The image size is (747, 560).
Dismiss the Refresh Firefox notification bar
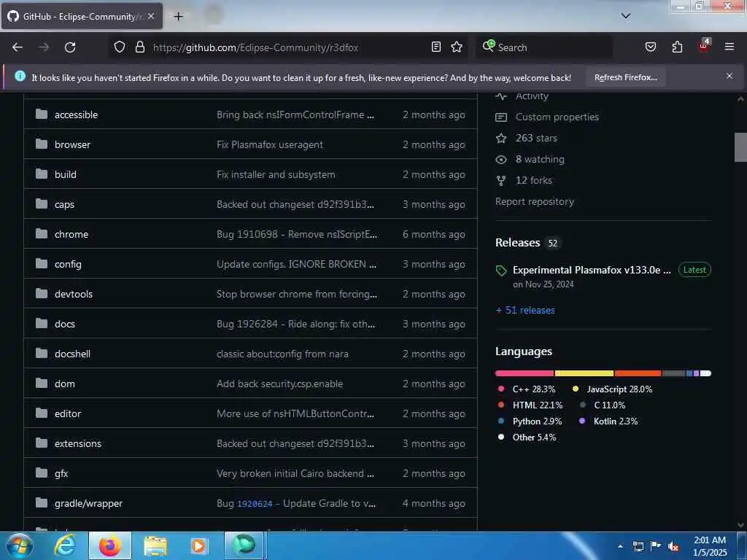(729, 76)
